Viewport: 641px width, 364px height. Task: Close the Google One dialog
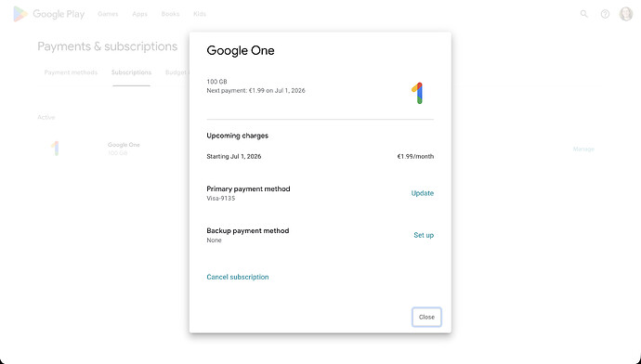[426, 317]
